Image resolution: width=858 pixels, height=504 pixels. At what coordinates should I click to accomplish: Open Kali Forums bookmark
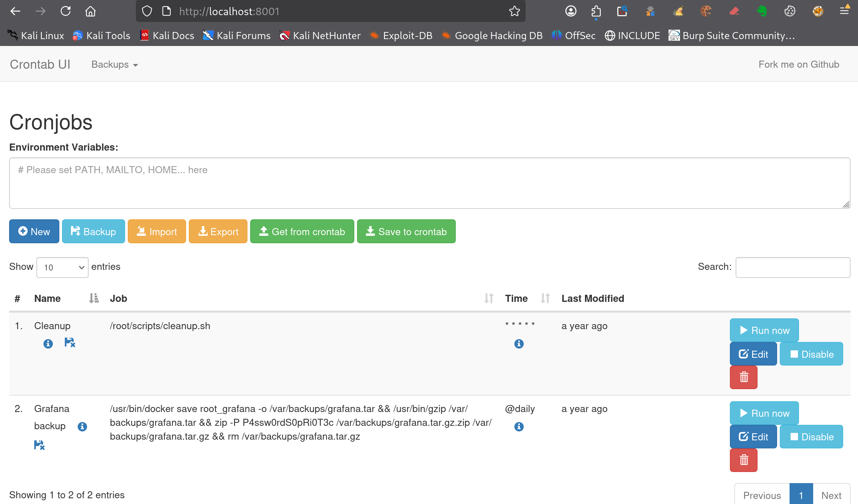point(237,35)
